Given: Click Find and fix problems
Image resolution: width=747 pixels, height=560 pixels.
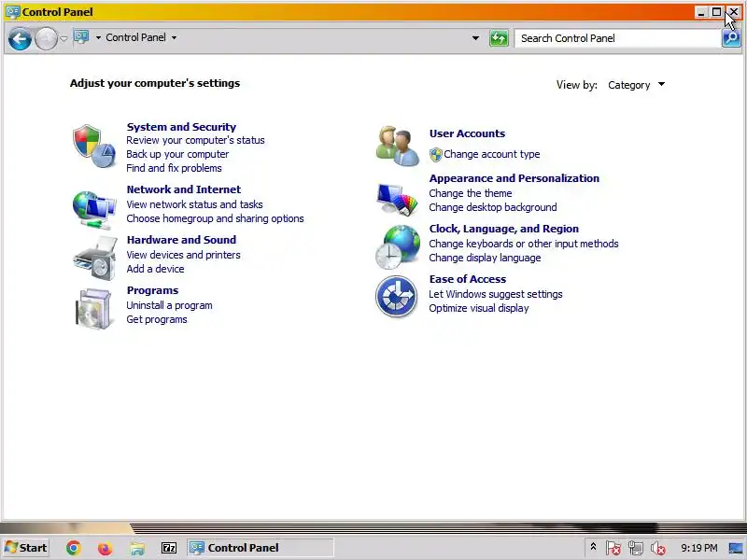Looking at the screenshot, I should (x=174, y=168).
